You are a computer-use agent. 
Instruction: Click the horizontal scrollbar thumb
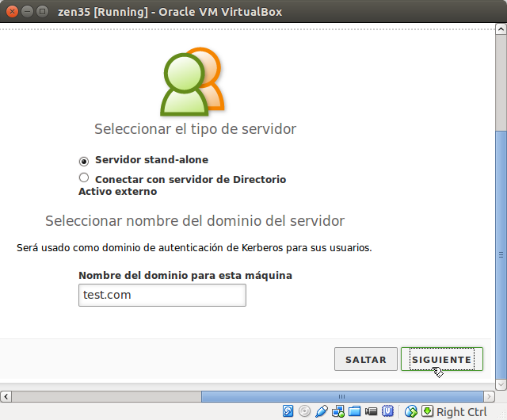(x=342, y=396)
